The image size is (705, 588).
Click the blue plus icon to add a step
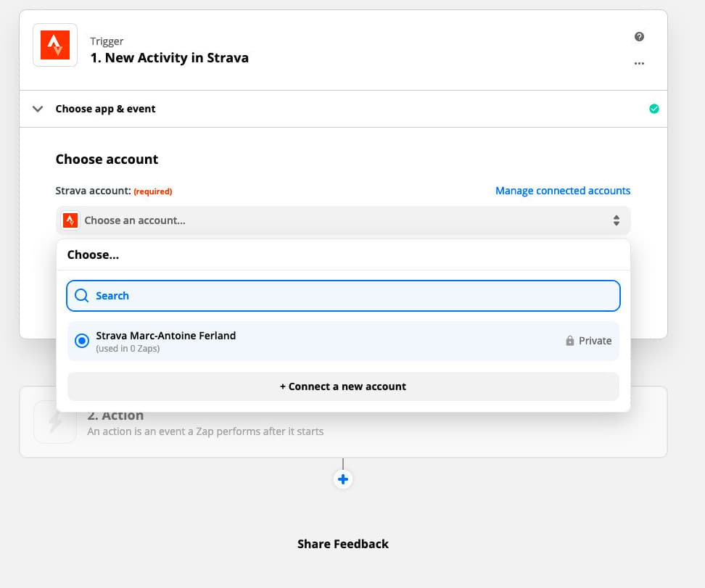click(342, 479)
